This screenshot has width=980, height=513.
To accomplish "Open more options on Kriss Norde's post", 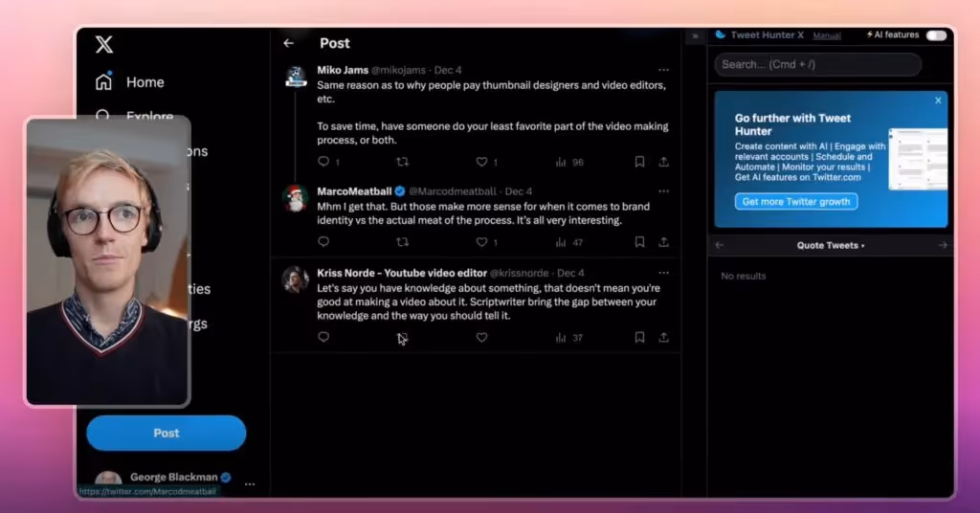I will coord(663,273).
